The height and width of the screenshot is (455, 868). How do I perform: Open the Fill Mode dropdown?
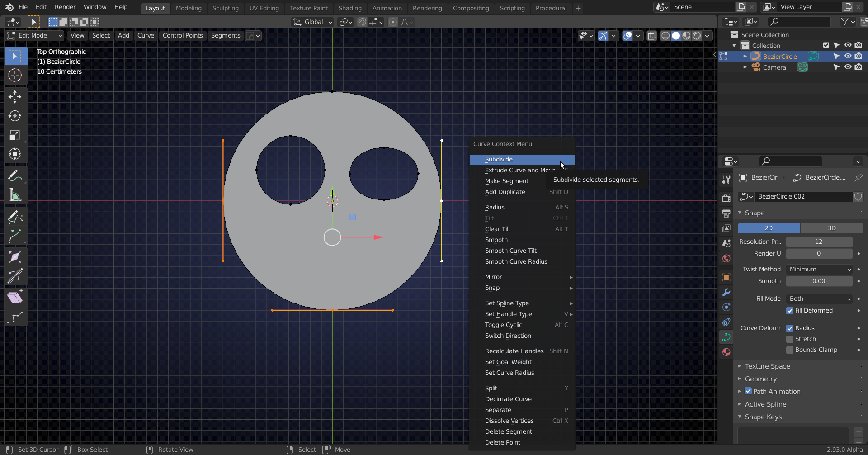click(819, 299)
